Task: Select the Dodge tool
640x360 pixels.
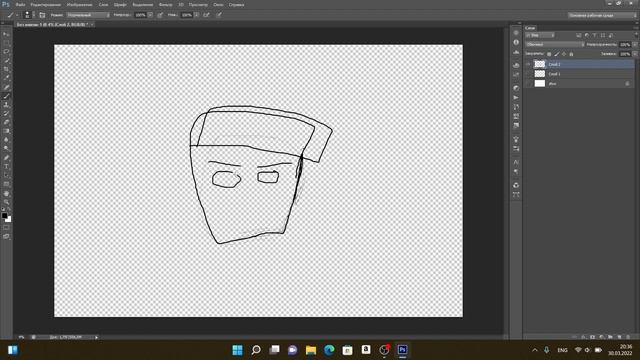Action: click(6, 149)
